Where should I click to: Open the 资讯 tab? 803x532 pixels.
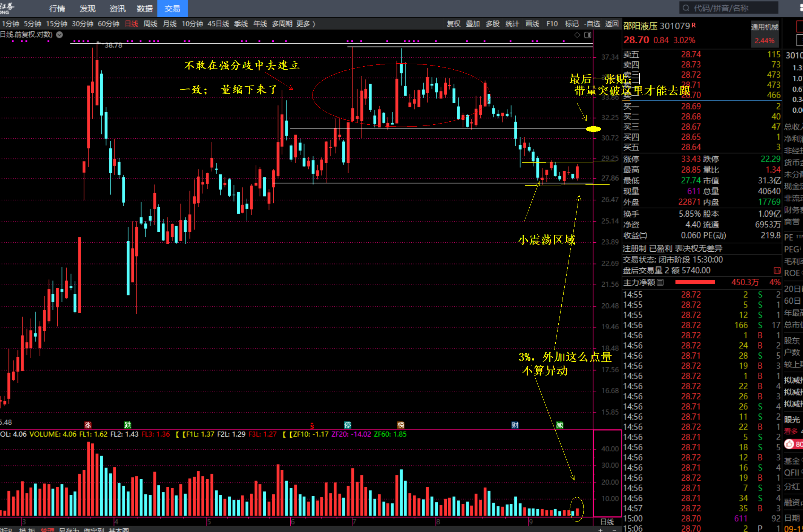click(x=118, y=8)
